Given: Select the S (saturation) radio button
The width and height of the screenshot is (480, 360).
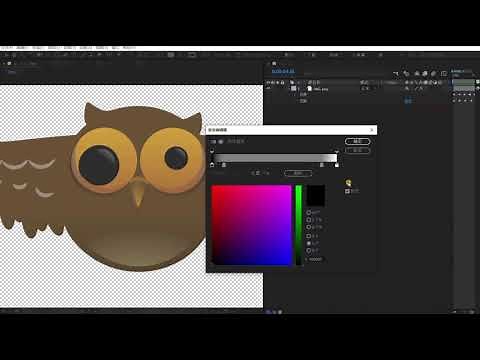Looking at the screenshot, I should click(309, 220).
